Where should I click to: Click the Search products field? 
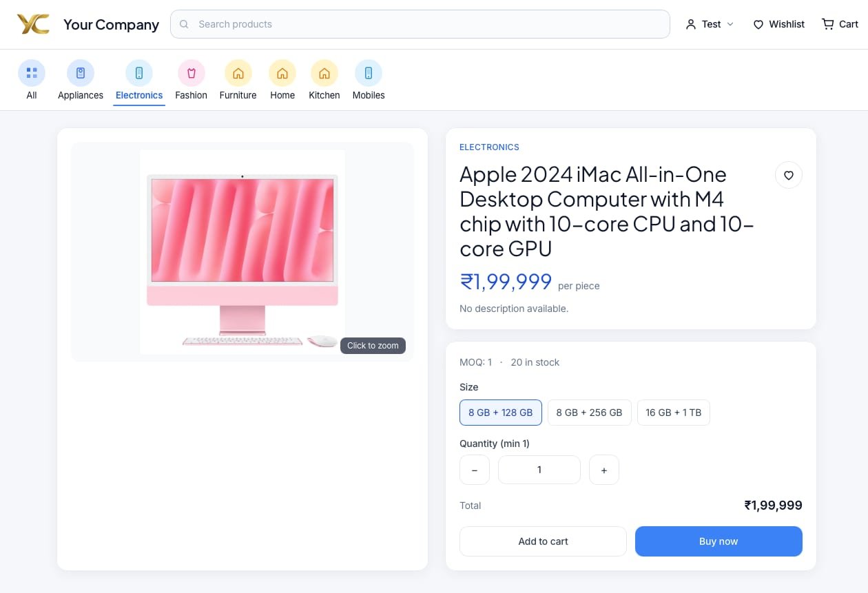(x=420, y=24)
